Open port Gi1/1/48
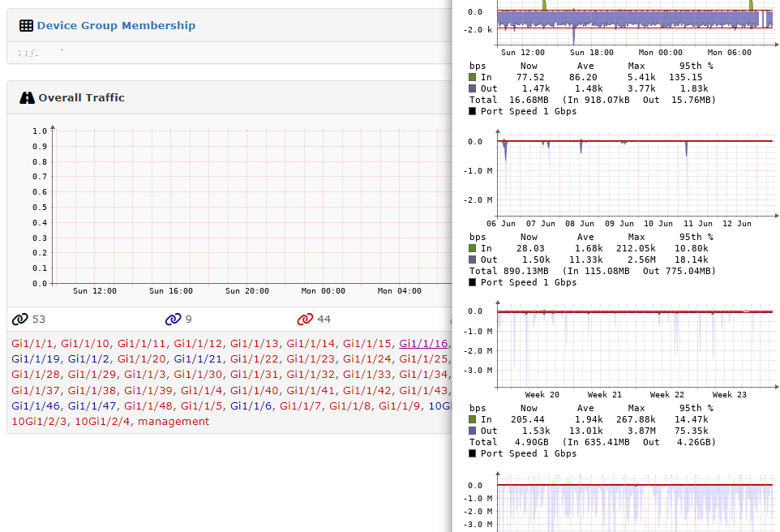Image resolution: width=780 pixels, height=532 pixels. pos(148,406)
